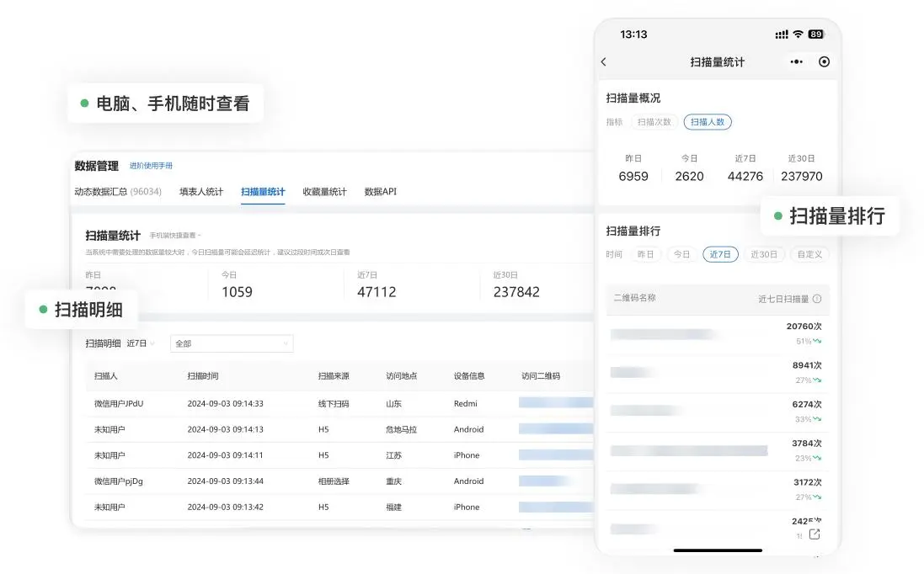This screenshot has width=924, height=574.
Task: Click the 47112 近7日 value
Action: click(x=377, y=292)
